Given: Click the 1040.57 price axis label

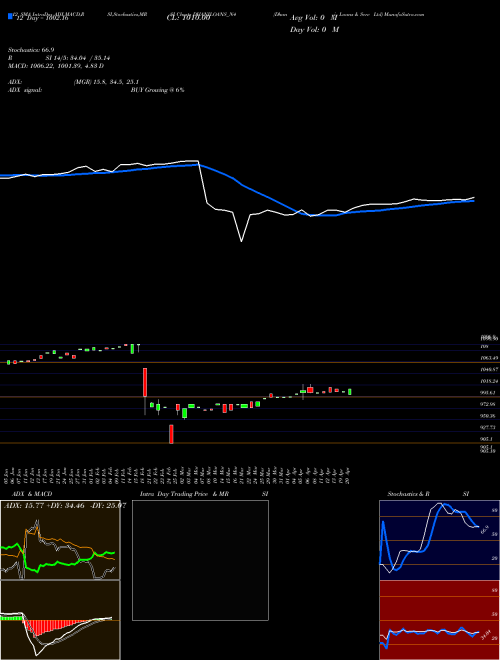Looking at the screenshot, I should pyautogui.click(x=490, y=369).
